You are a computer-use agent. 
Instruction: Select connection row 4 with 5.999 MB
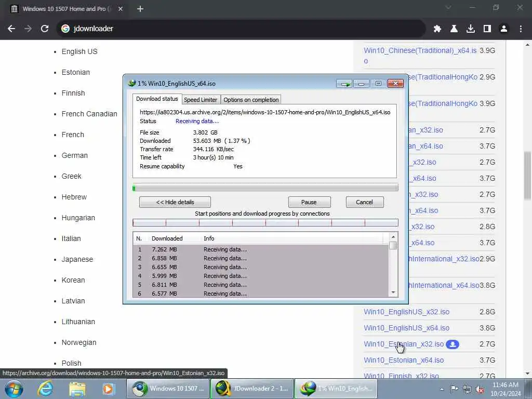(x=261, y=276)
